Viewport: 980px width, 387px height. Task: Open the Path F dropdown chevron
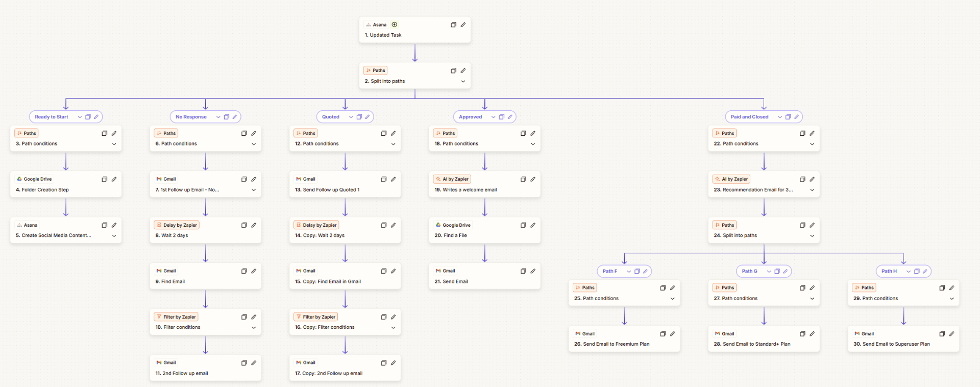(x=629, y=271)
